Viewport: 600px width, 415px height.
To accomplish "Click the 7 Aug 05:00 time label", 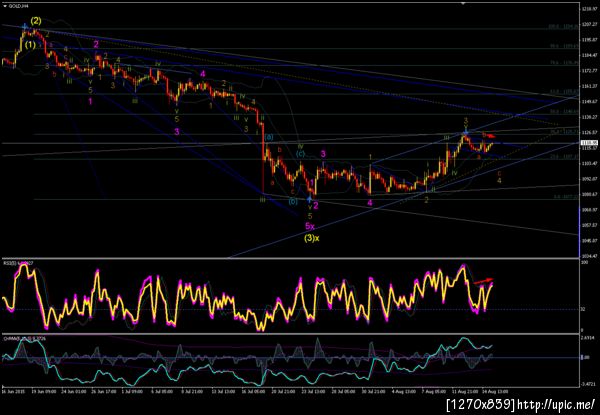I will [435, 392].
